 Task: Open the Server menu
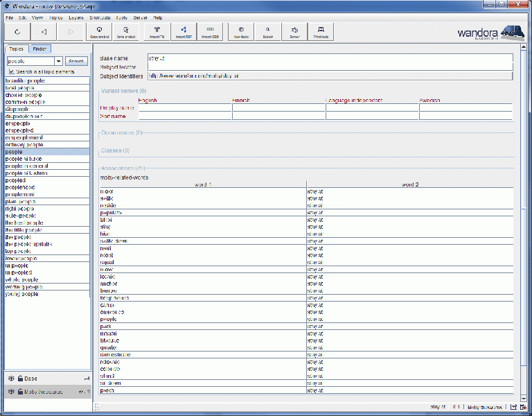pyautogui.click(x=140, y=17)
